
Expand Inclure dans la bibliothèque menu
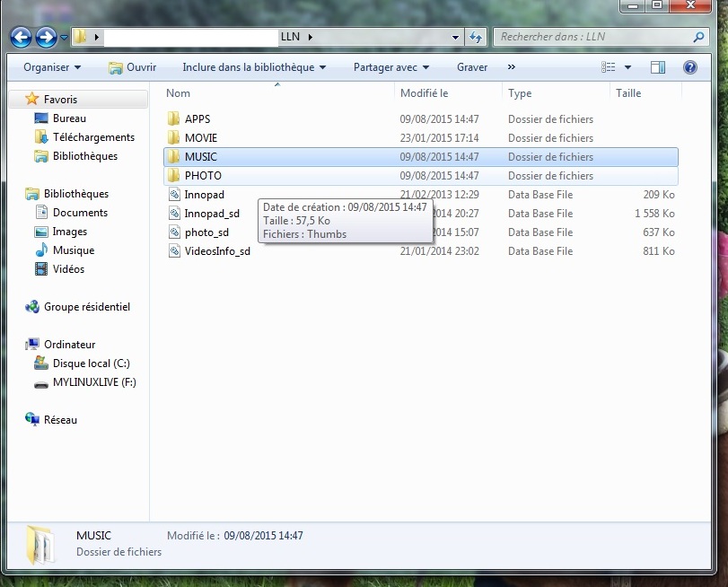pyautogui.click(x=254, y=67)
